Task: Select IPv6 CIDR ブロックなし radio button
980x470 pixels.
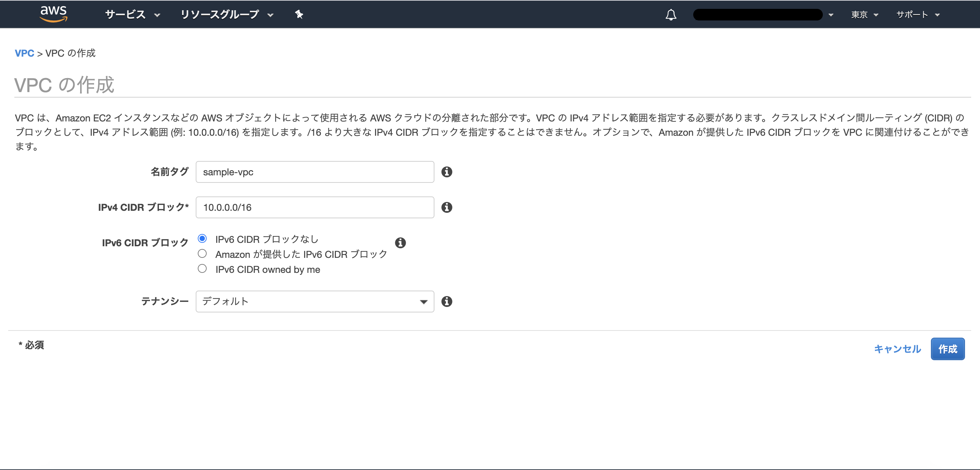Action: [203, 239]
